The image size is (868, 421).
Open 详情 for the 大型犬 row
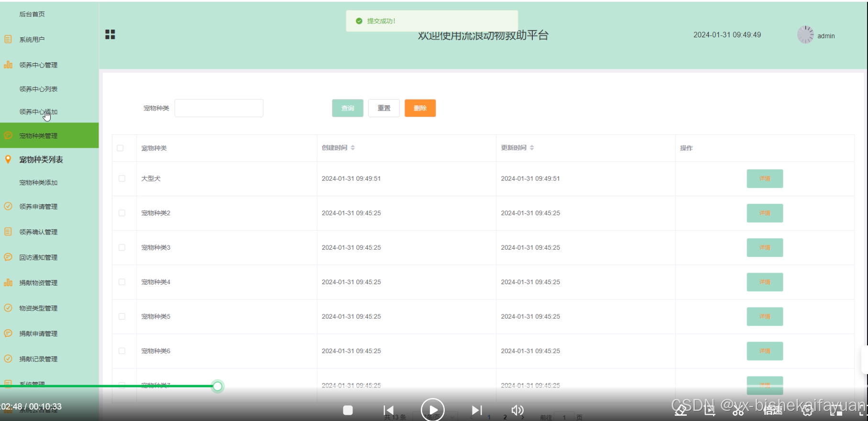tap(765, 178)
